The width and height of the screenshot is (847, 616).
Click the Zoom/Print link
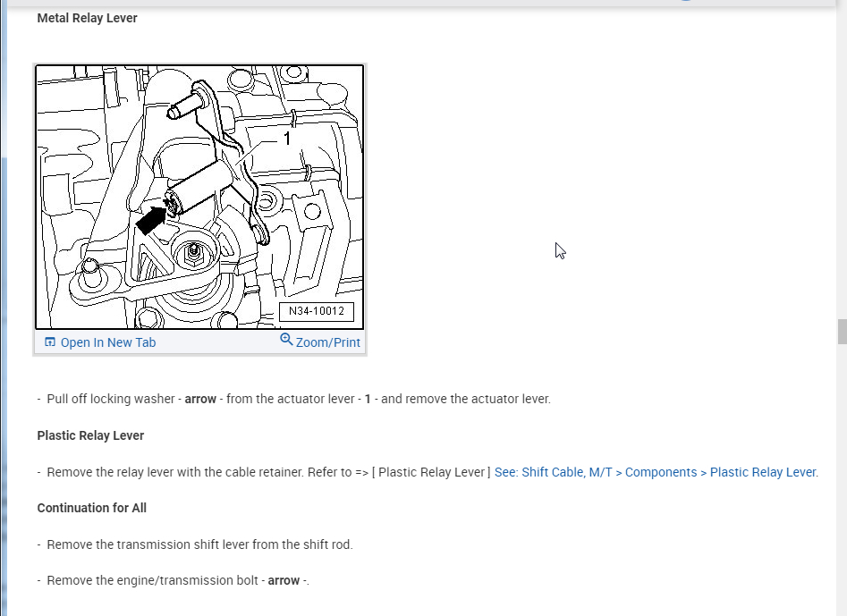(328, 342)
